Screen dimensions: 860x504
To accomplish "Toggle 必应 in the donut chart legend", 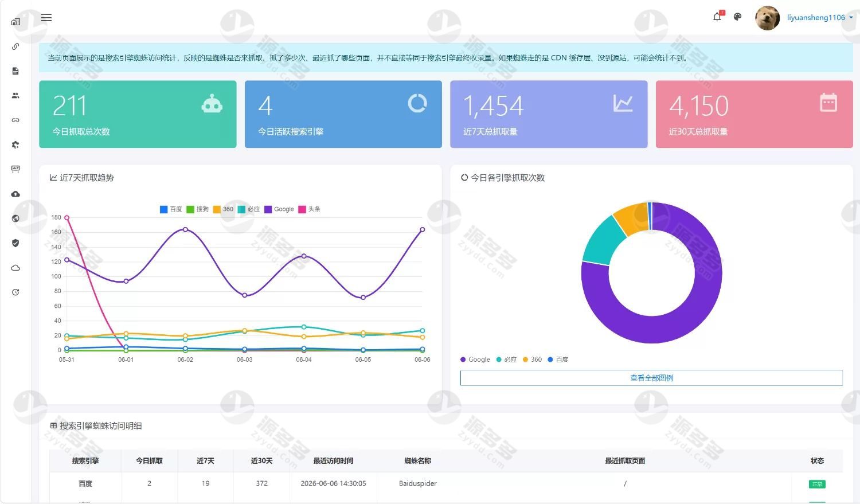I will tap(506, 360).
